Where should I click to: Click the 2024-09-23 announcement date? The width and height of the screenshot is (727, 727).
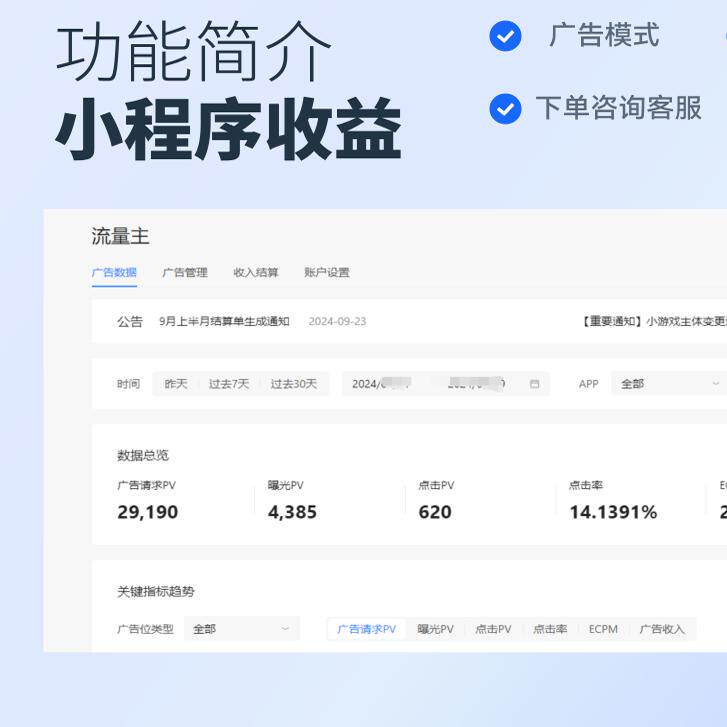tap(338, 321)
